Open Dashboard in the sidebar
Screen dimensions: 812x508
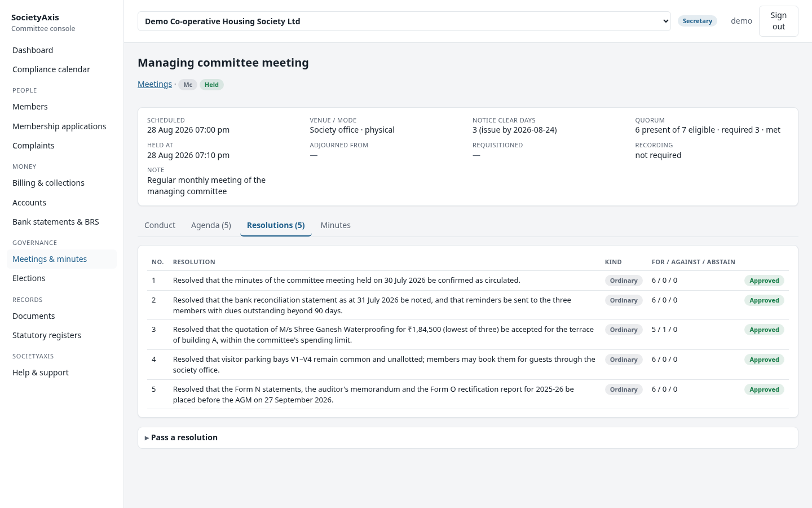click(62, 50)
